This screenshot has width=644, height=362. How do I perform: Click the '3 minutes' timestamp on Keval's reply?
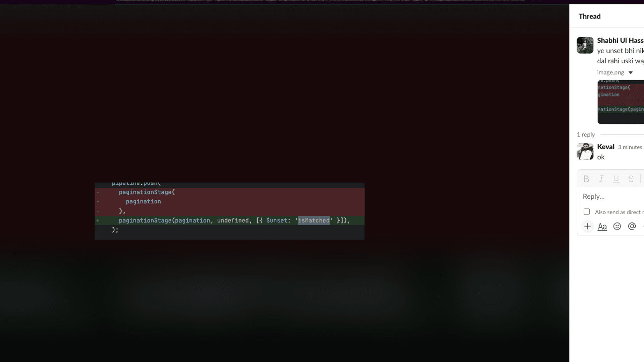[630, 147]
